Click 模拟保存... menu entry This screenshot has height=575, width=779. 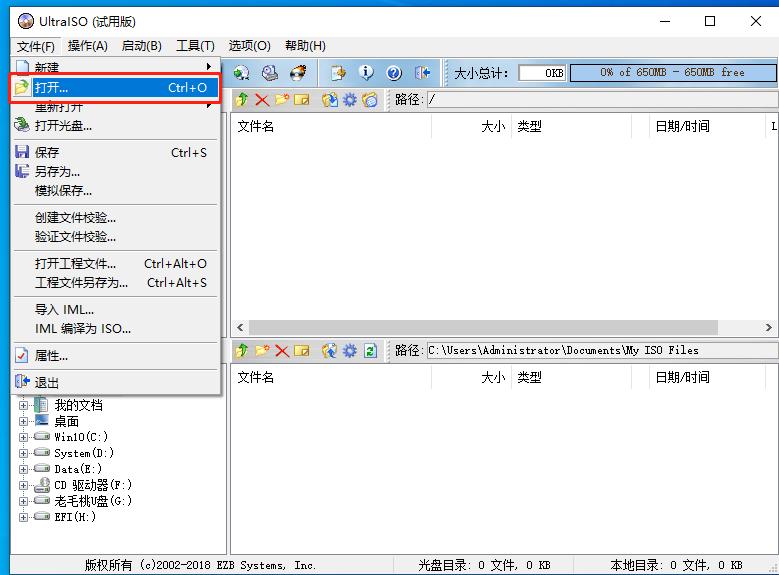click(115, 191)
